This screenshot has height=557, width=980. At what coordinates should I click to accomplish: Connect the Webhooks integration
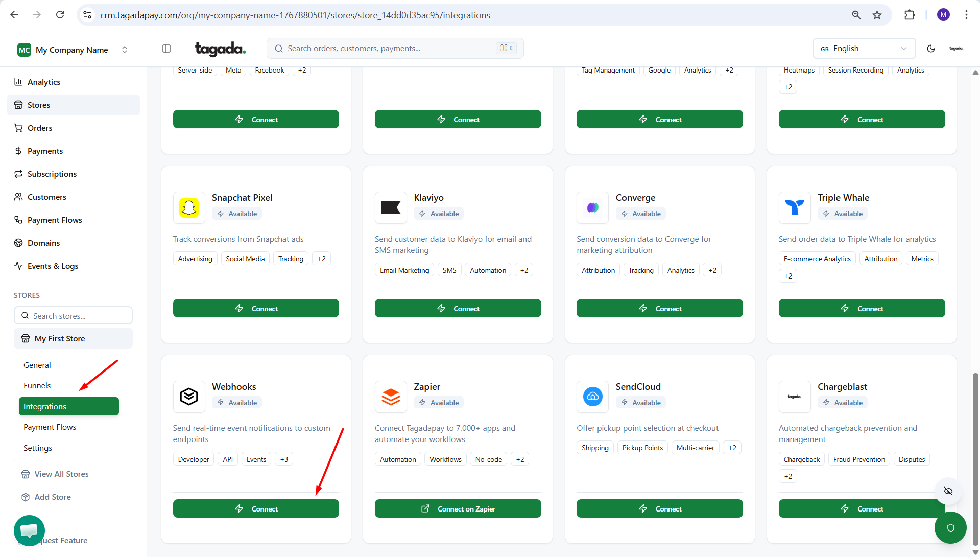pos(256,509)
